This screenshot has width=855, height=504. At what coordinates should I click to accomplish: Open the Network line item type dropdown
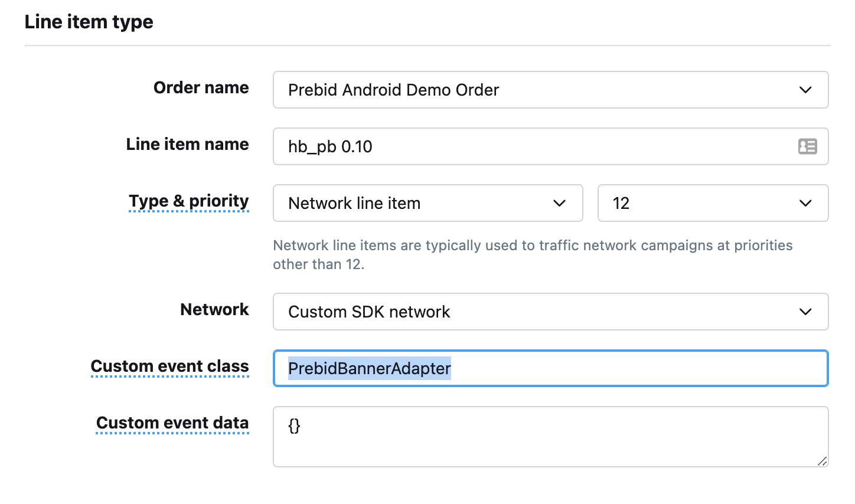(427, 204)
